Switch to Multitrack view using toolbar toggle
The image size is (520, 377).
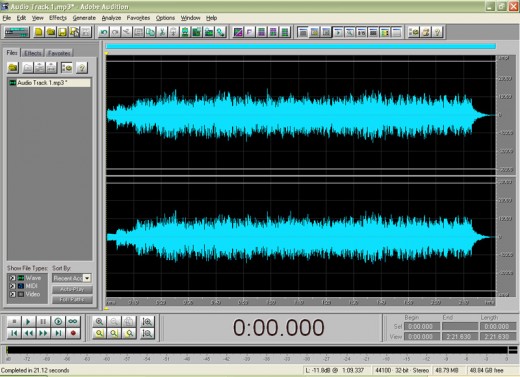tap(17, 32)
